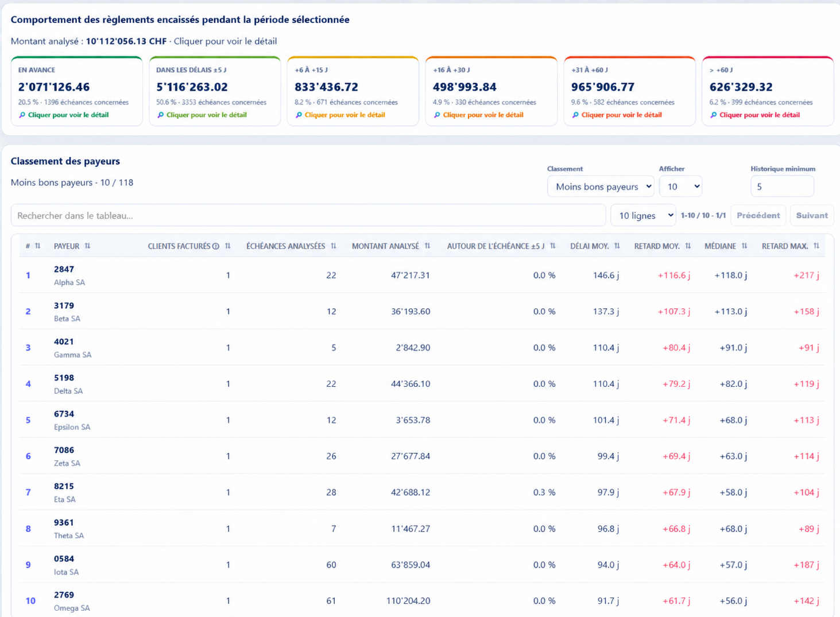Sort by Échéances analysées arrows icon
This screenshot has width=840, height=617.
[334, 246]
